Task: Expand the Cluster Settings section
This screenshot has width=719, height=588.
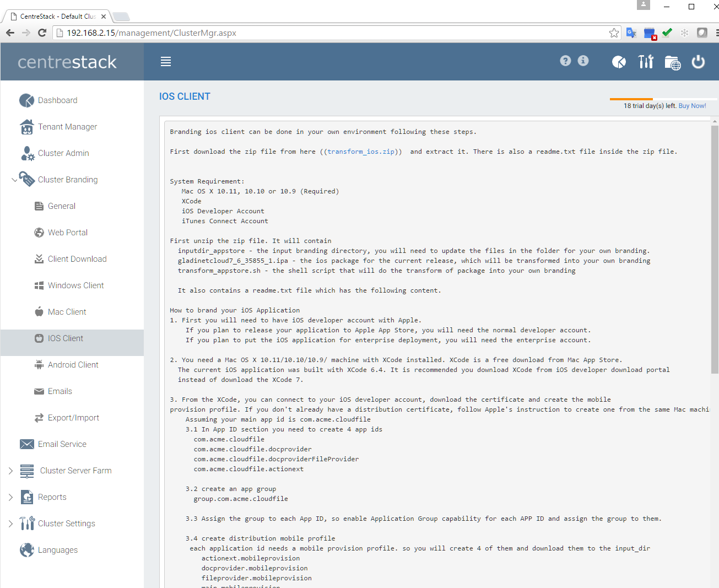Action: click(x=10, y=524)
